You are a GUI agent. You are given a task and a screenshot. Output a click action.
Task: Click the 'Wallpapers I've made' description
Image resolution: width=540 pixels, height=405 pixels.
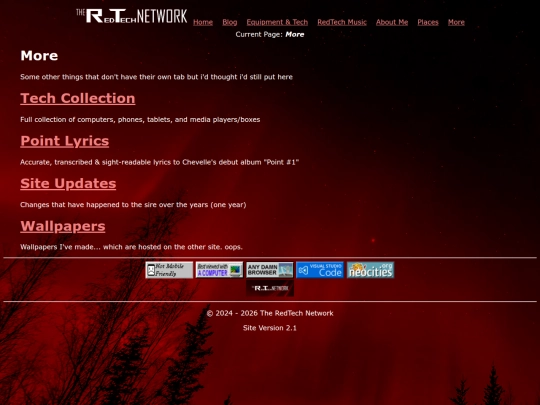pyautogui.click(x=131, y=247)
